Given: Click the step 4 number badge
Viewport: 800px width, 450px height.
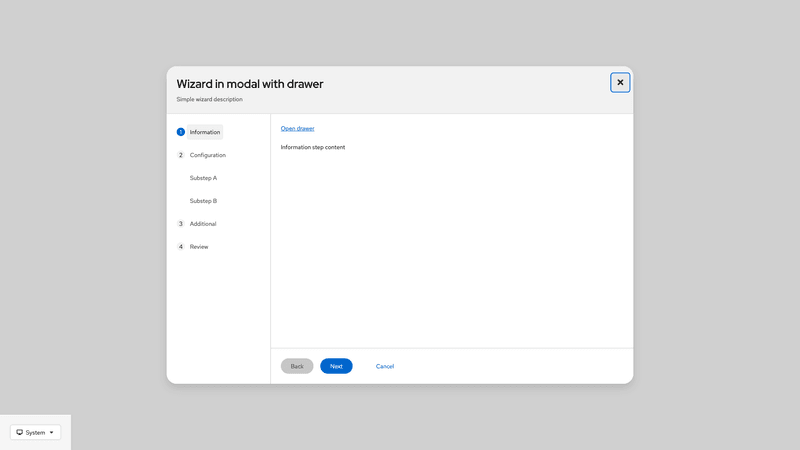Looking at the screenshot, I should pos(181,247).
